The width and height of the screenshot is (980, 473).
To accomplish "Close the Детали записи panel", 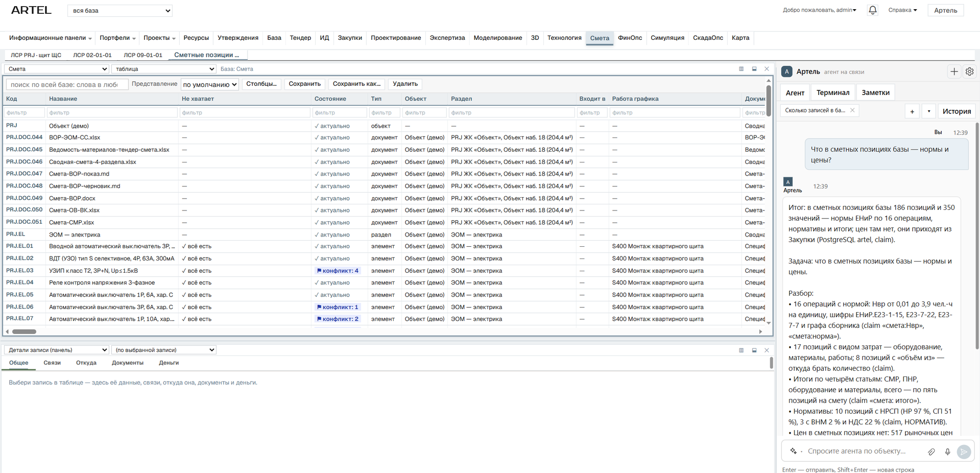I will (767, 350).
